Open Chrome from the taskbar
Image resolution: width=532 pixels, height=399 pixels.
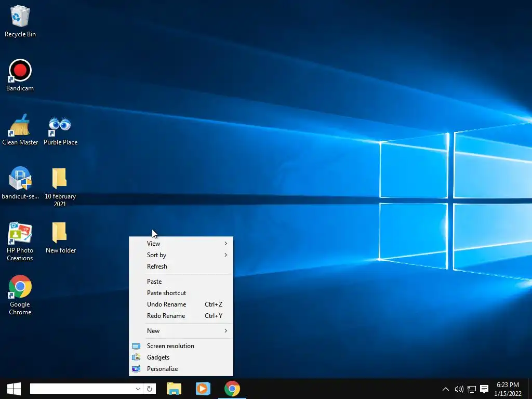pos(232,389)
